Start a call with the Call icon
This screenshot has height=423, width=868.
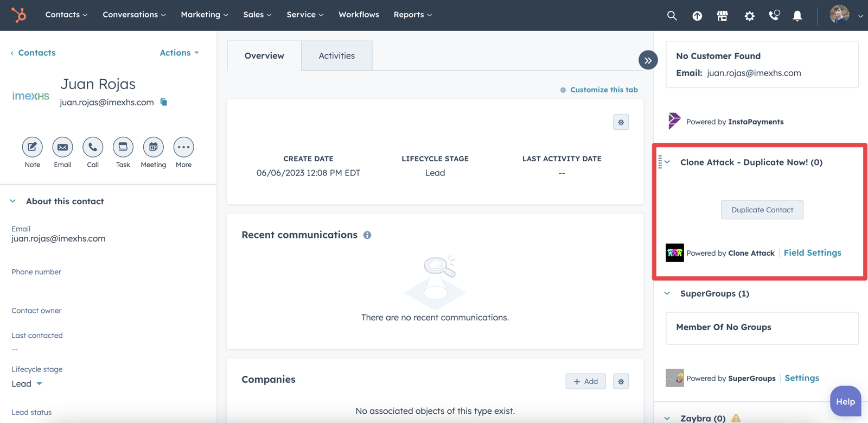click(x=93, y=147)
